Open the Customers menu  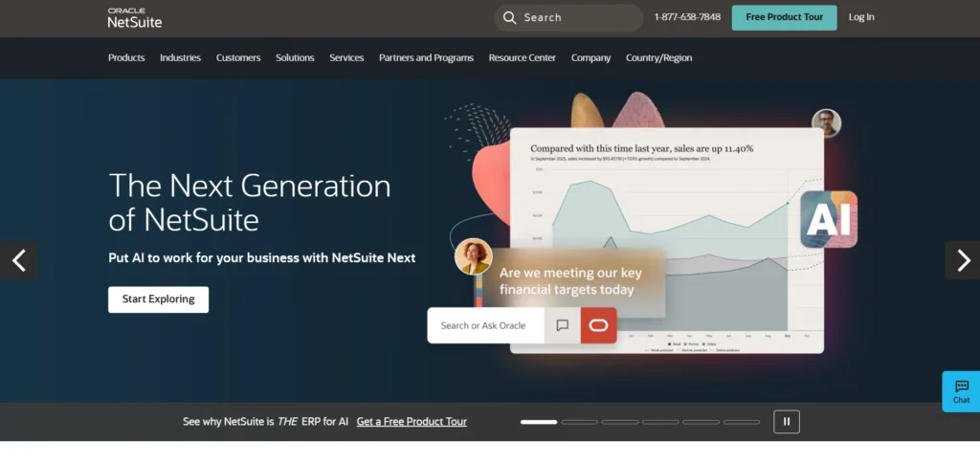pyautogui.click(x=238, y=57)
